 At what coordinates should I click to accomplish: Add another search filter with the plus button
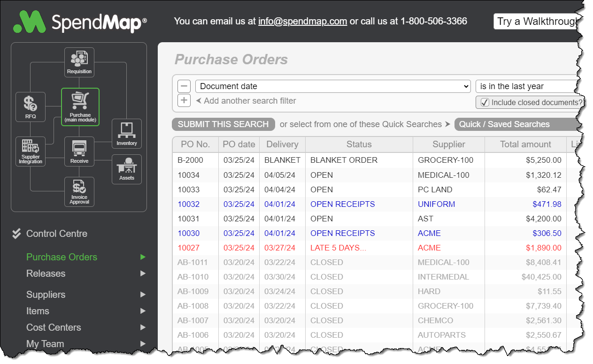tap(184, 100)
